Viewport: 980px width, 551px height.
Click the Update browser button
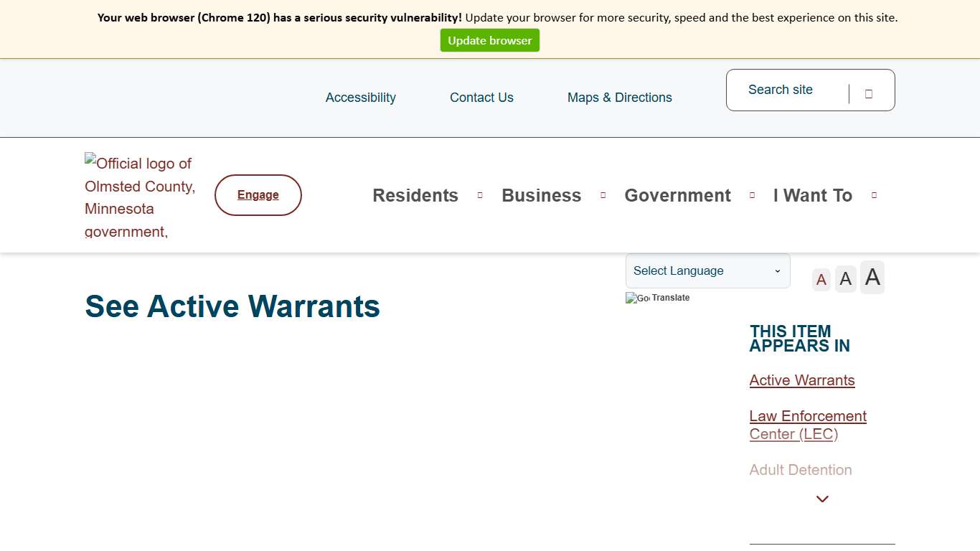click(490, 40)
